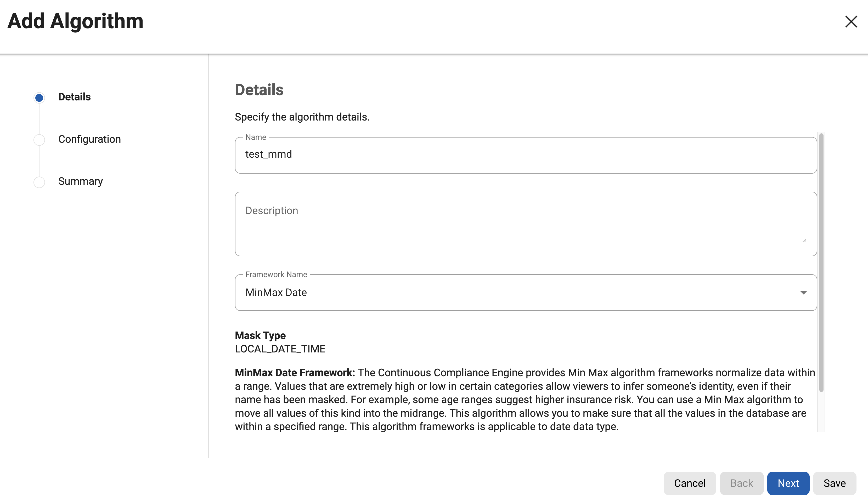
Task: Click the Configuration step circle indicator
Action: click(39, 140)
